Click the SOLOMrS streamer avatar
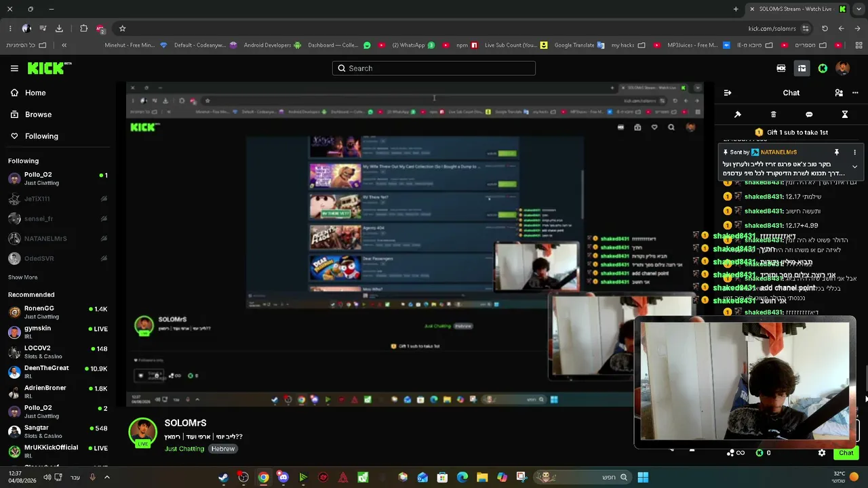Screen dimensions: 868x488 point(143,432)
